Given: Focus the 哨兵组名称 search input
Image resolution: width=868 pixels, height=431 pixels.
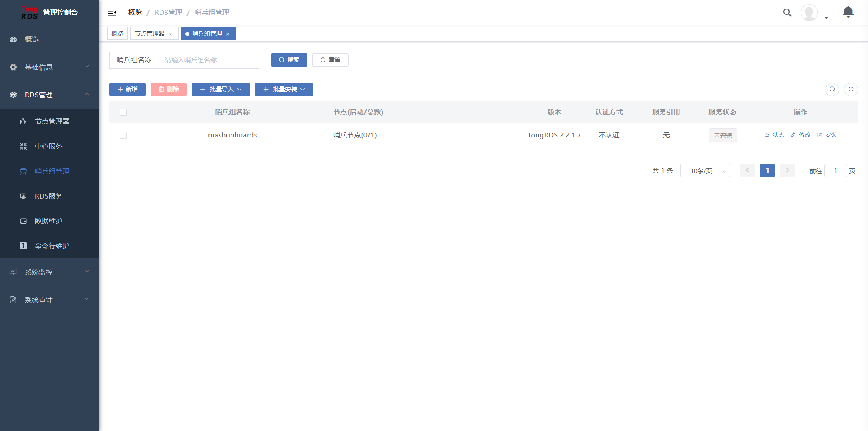Looking at the screenshot, I should 209,60.
